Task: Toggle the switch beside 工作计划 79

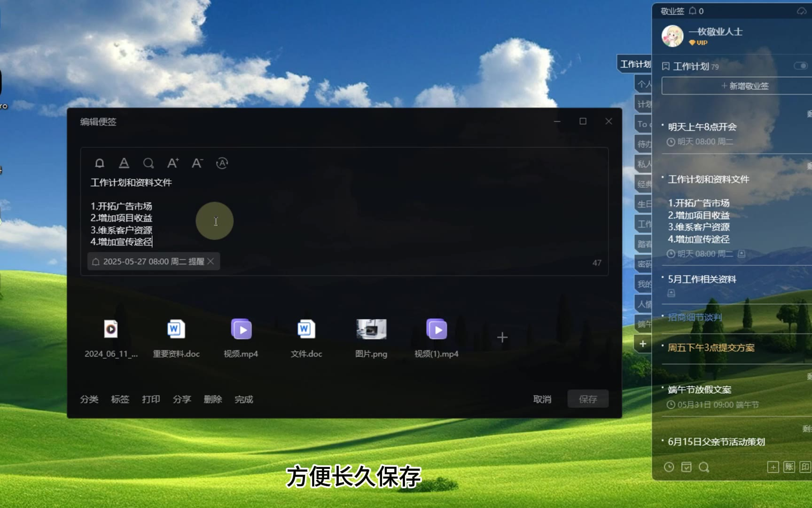Action: pyautogui.click(x=801, y=66)
